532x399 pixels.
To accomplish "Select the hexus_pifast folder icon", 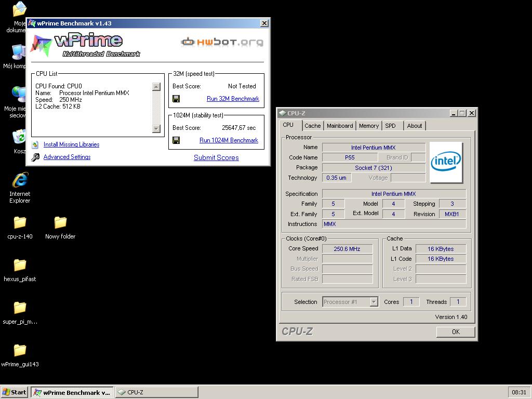I will pos(20,265).
